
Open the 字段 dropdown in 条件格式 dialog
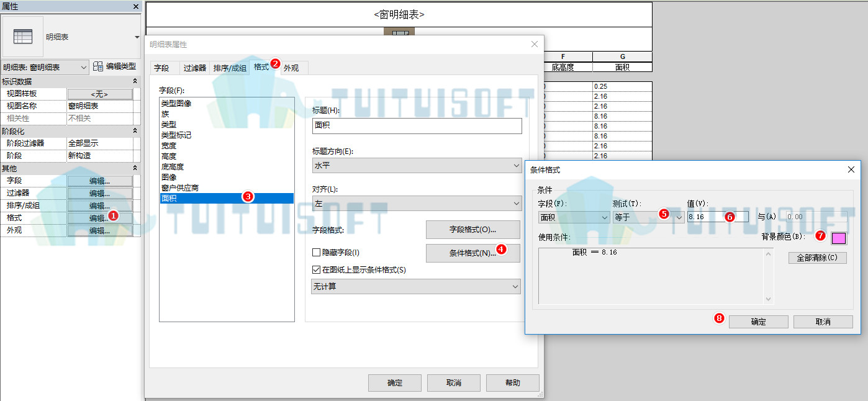click(x=574, y=217)
